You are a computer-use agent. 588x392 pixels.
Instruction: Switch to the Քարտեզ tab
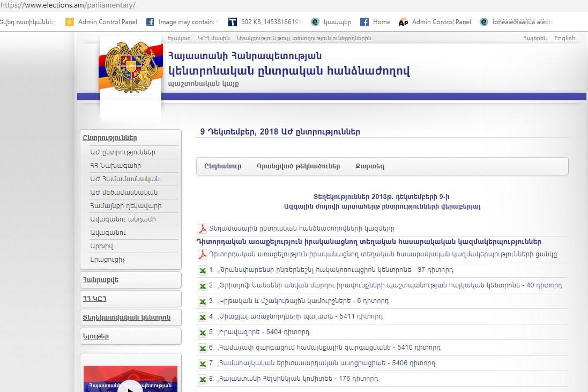(370, 166)
